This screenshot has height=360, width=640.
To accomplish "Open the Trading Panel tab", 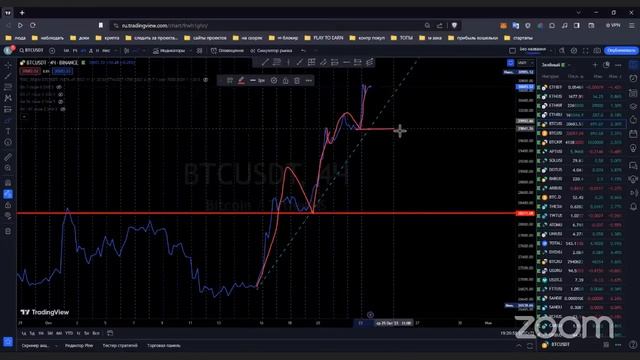I will [164, 346].
